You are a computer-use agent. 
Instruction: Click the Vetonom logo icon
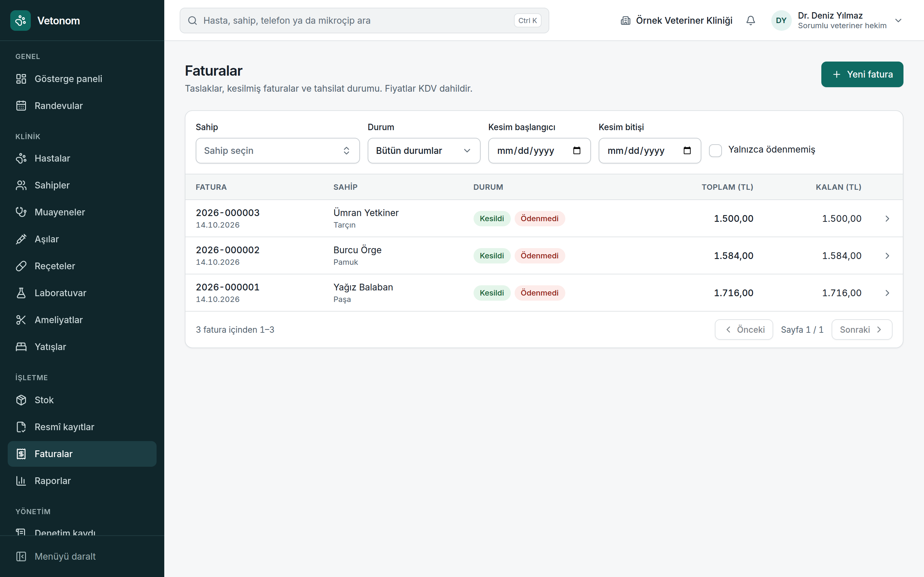tap(21, 21)
